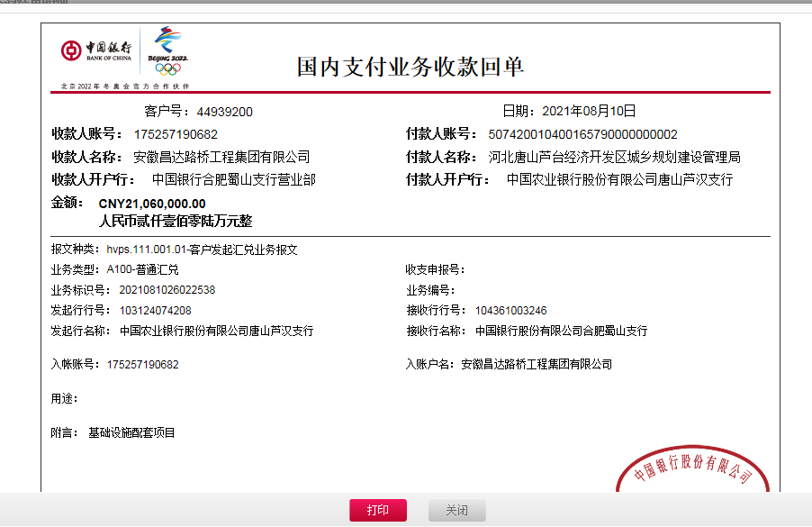
Task: Click the date 2021年08月10日
Action: [x=589, y=112]
